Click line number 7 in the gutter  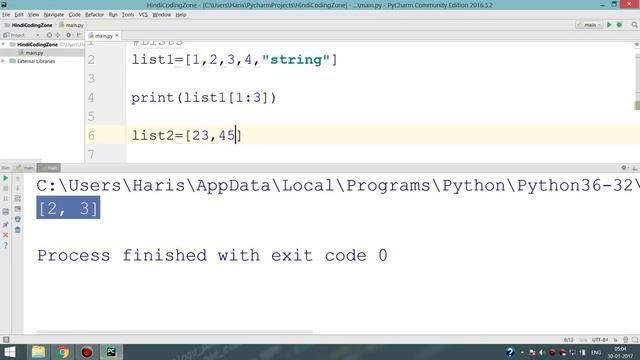(91, 154)
